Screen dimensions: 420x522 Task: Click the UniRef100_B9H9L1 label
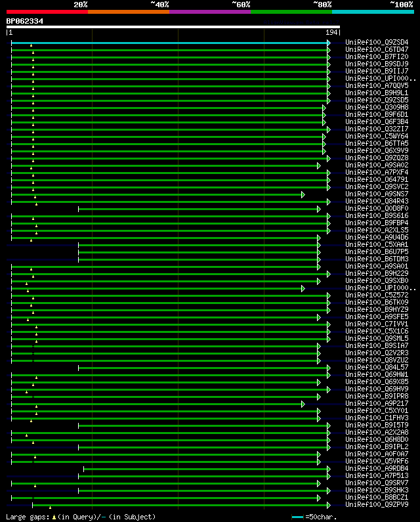pyautogui.click(x=377, y=93)
